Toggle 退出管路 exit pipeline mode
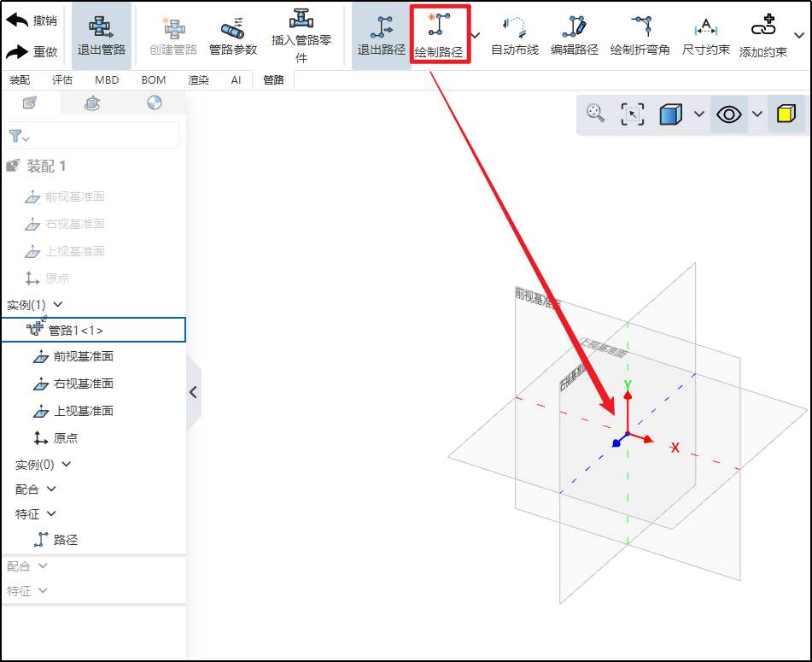The height and width of the screenshot is (662, 812). (102, 35)
